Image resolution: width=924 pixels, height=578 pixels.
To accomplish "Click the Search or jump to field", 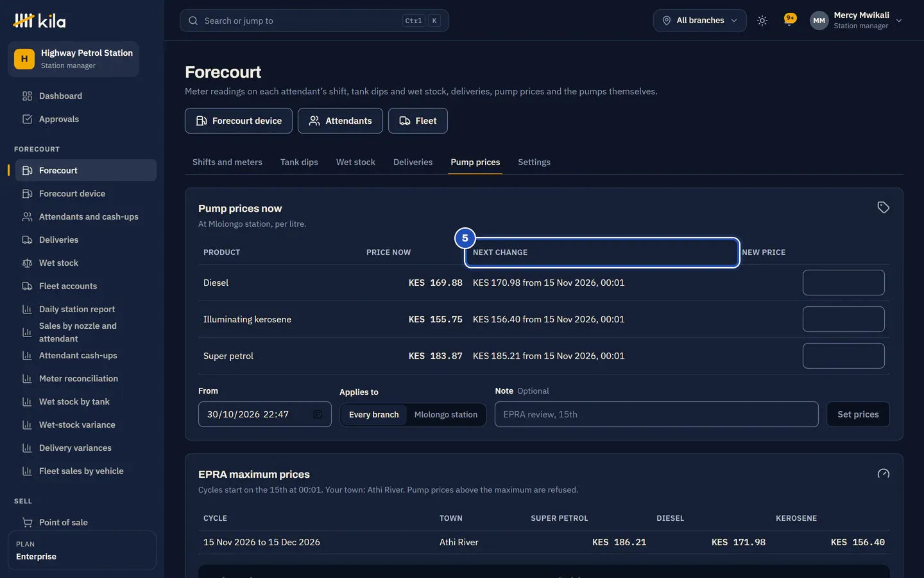I will tap(314, 21).
